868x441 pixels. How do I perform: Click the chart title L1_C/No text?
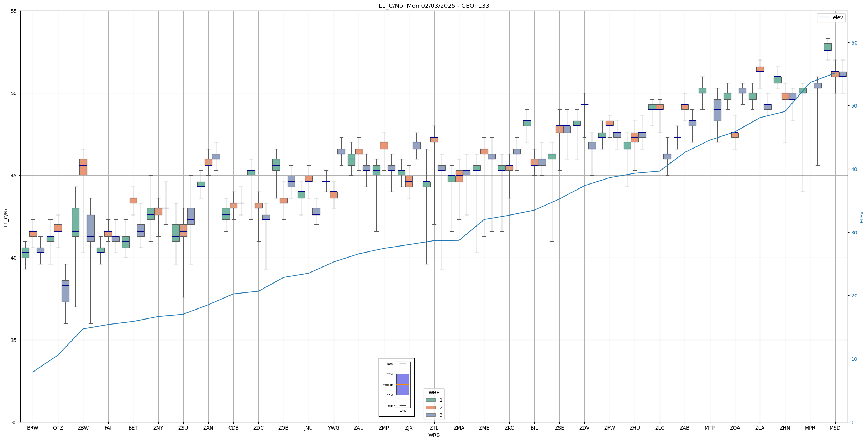433,6
